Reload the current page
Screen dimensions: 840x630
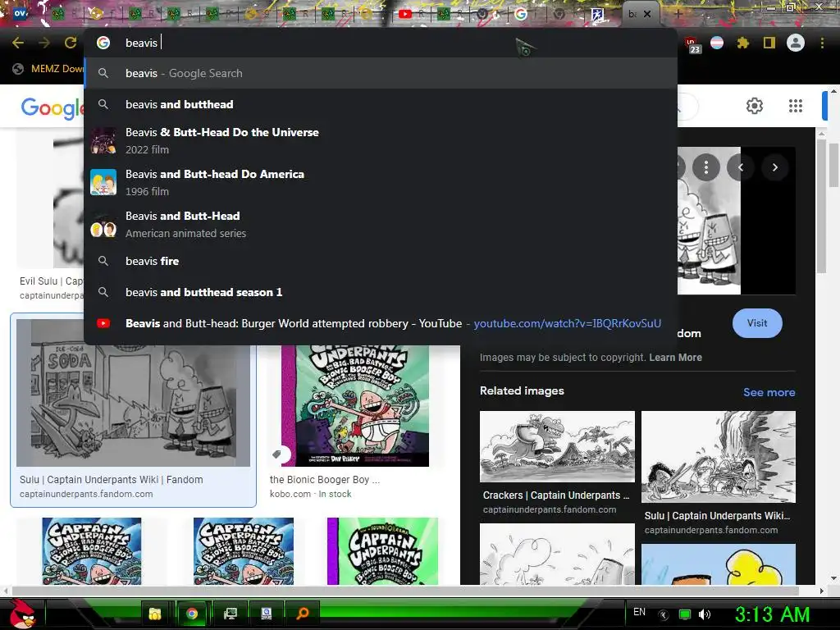pyautogui.click(x=71, y=43)
